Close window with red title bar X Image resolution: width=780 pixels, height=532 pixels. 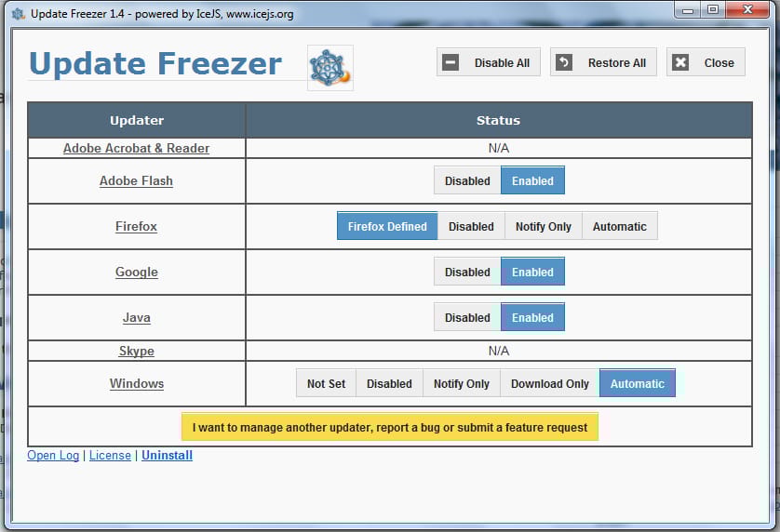(x=747, y=9)
